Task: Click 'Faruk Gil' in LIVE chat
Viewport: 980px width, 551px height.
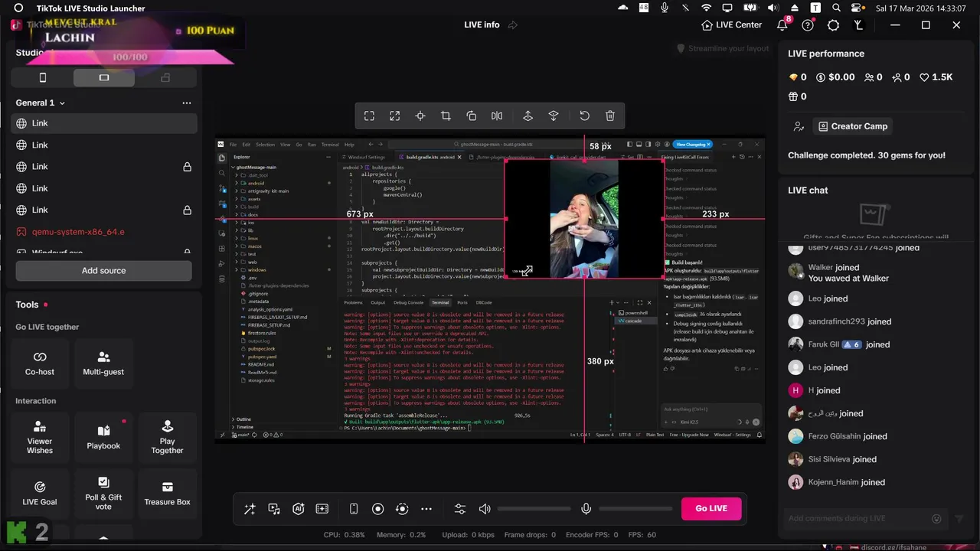Action: click(824, 344)
